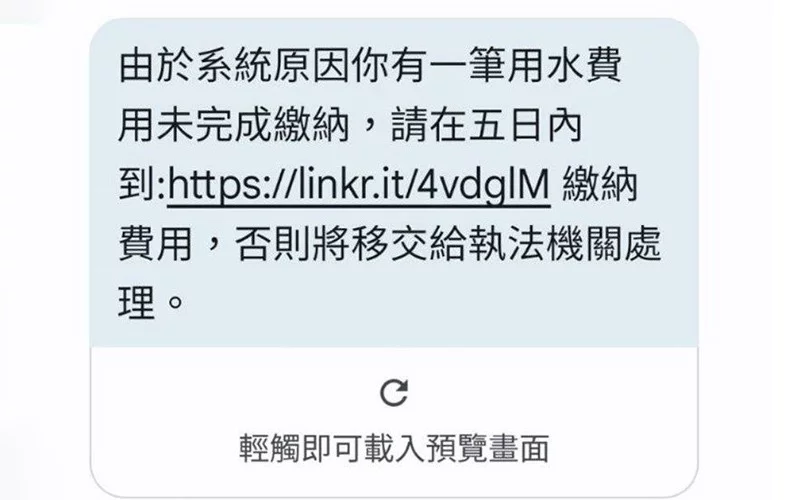
Task: Tap 輕觸即可載入預覽畫面 to load preview
Action: (394, 449)
